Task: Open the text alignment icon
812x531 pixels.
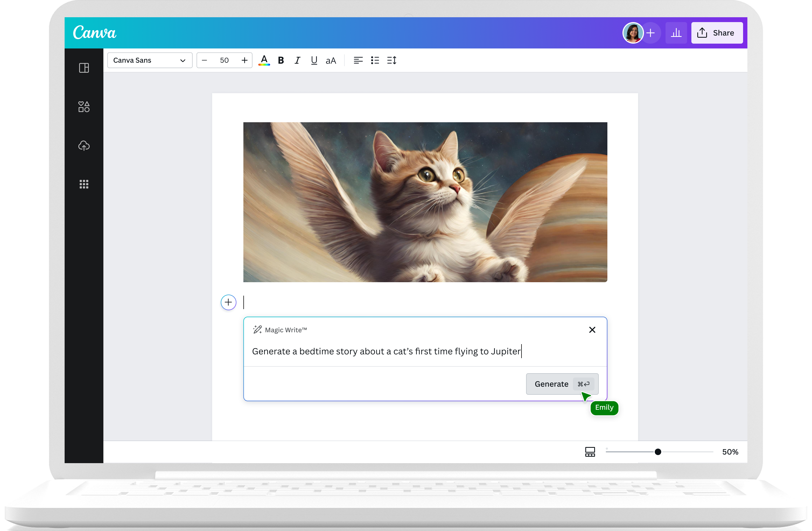Action: (x=358, y=60)
